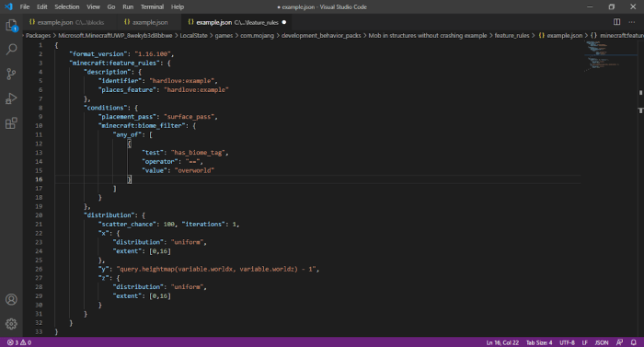Open problems panel via errors and warnings indicator

(x=19, y=342)
